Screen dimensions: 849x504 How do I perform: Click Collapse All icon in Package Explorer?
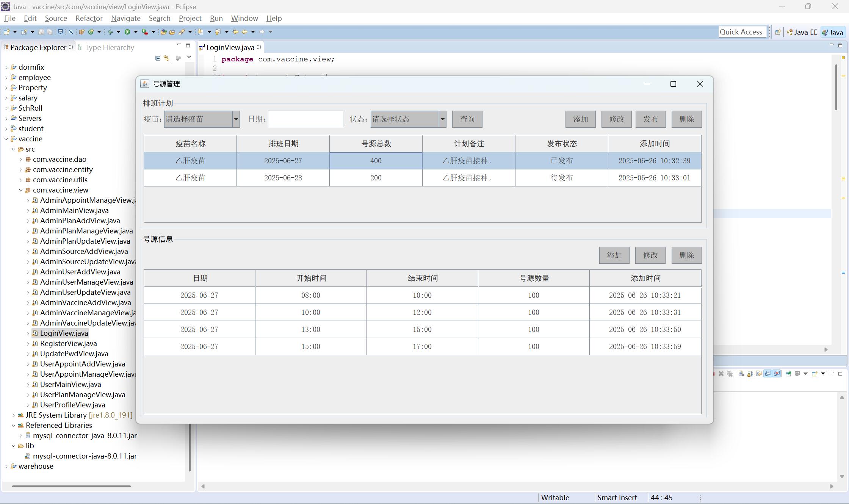click(x=158, y=58)
